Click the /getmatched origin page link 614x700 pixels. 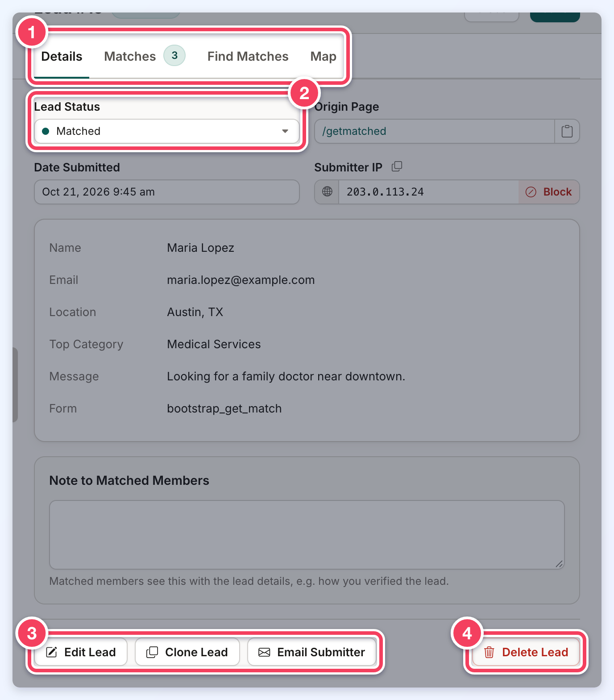[x=354, y=131]
